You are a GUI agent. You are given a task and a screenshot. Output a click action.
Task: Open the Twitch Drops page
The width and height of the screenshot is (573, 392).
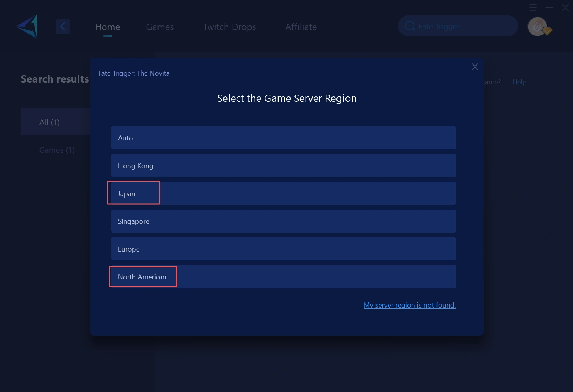[229, 27]
